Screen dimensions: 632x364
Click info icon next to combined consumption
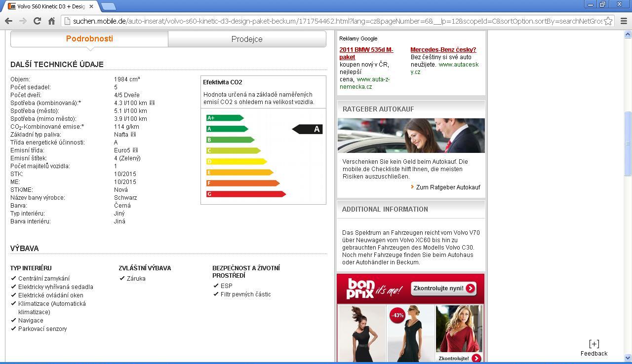(152, 103)
